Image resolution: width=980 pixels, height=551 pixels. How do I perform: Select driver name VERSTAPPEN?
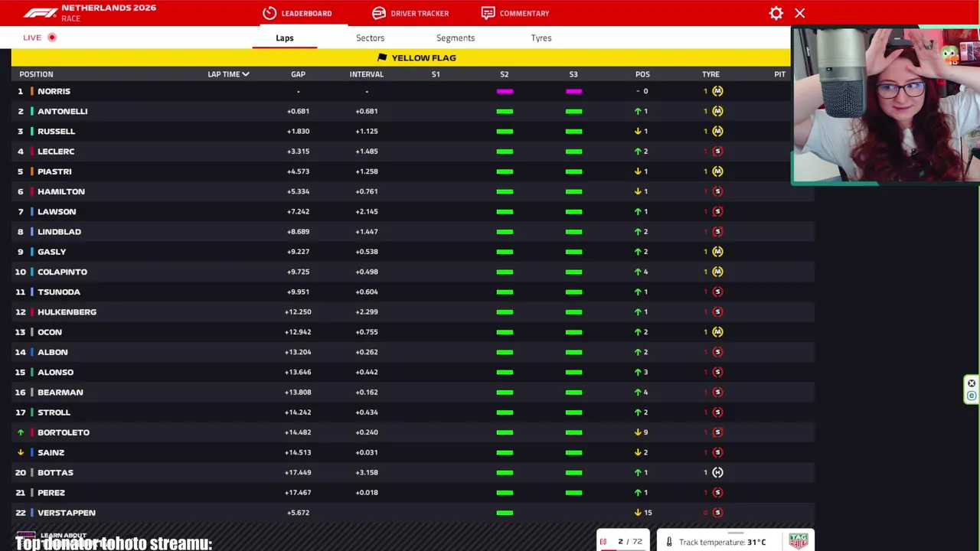tap(67, 513)
